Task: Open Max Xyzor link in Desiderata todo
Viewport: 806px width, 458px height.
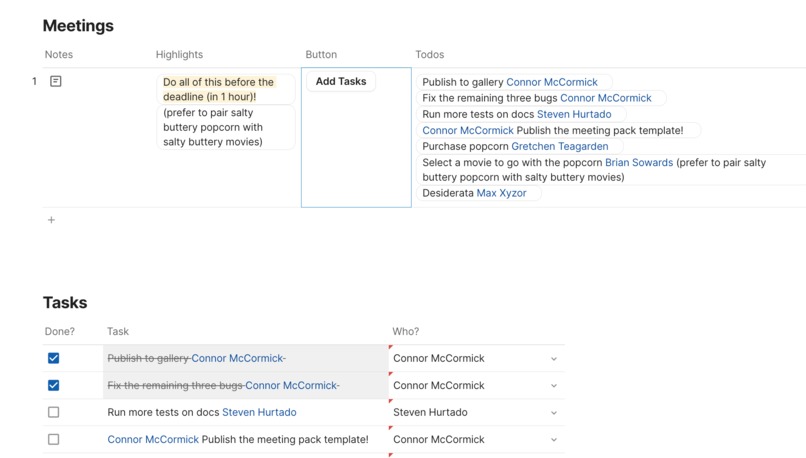Action: click(501, 193)
